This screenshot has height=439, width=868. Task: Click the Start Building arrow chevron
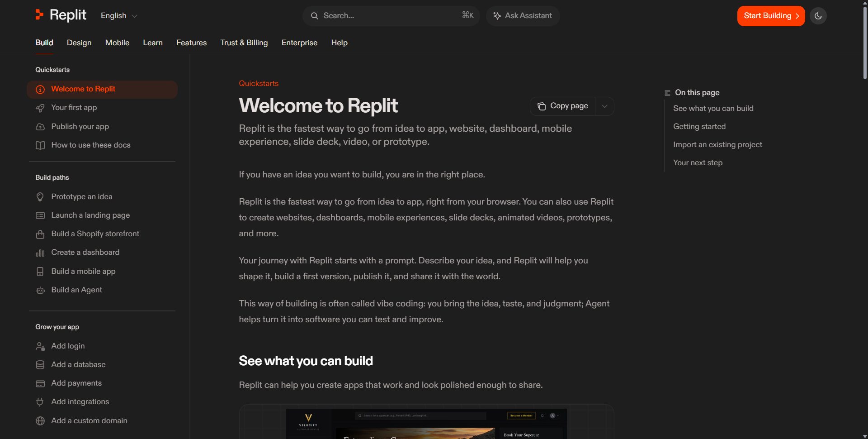pos(797,16)
